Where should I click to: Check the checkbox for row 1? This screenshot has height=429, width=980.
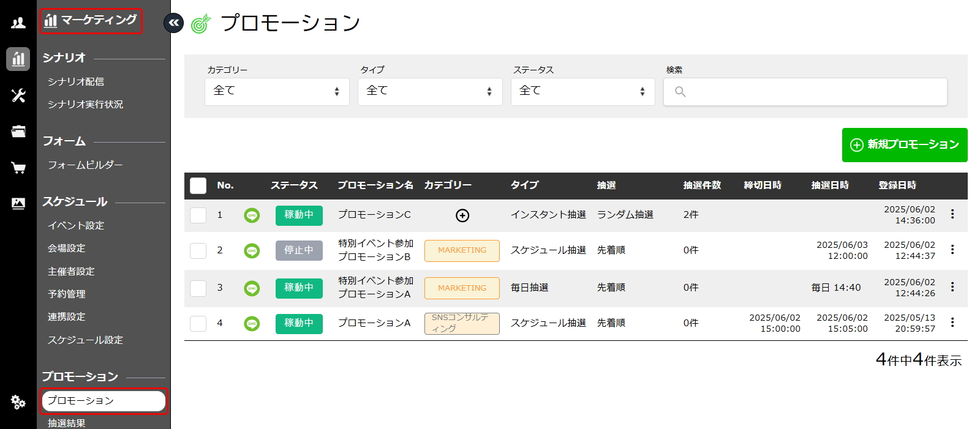tap(198, 215)
